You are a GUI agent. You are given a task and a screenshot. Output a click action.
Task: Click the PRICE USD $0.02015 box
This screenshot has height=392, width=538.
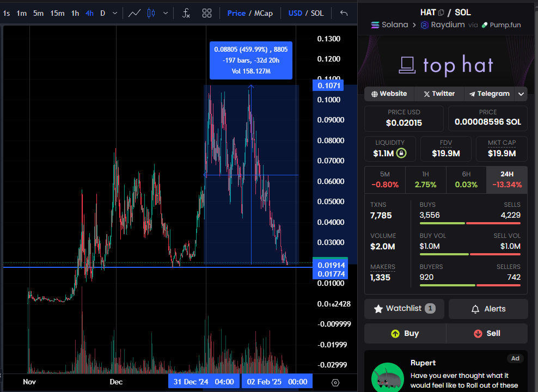tap(404, 118)
